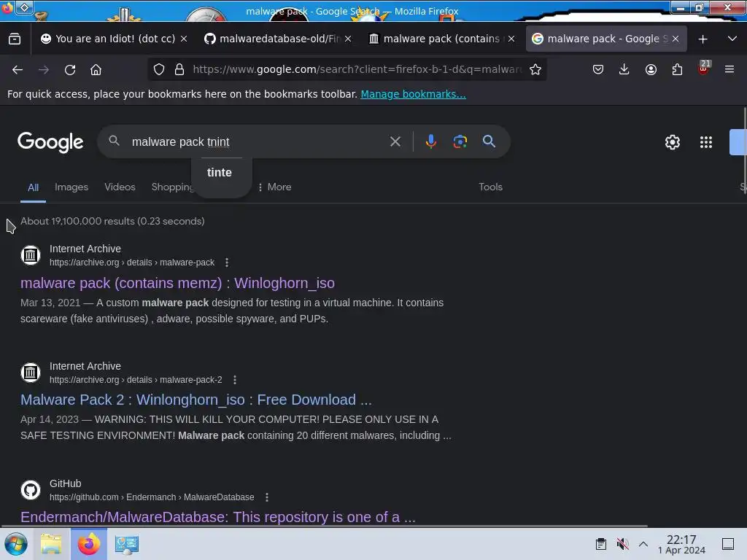
Task: Close the malwaredatabase-old tab
Action: click(348, 39)
